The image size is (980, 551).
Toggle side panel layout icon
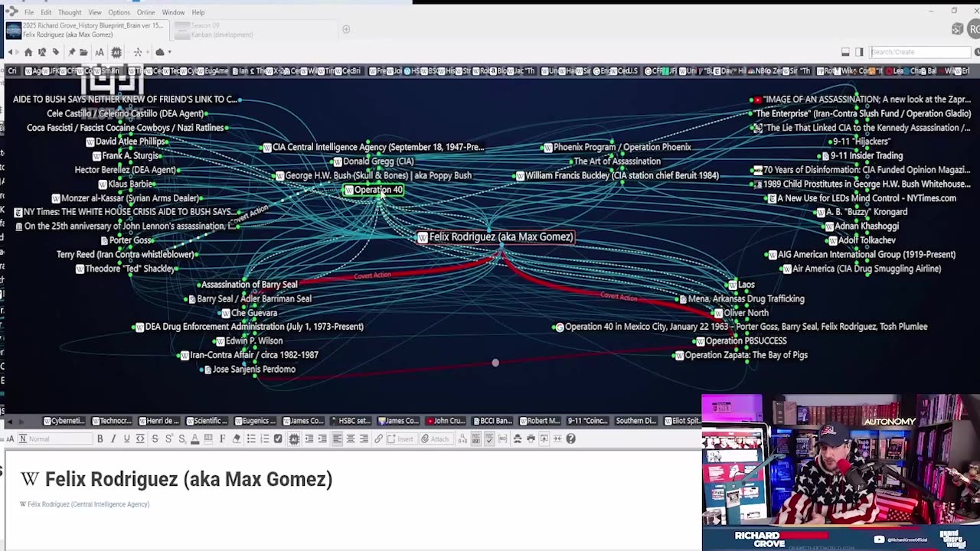[x=859, y=52]
